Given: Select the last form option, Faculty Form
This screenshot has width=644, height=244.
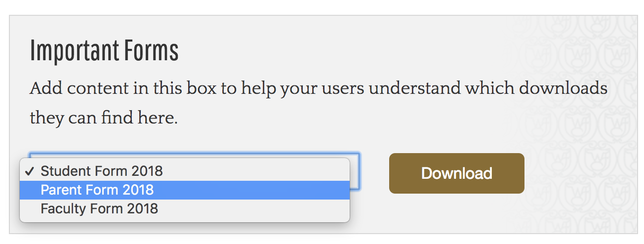Looking at the screenshot, I should 184,208.
